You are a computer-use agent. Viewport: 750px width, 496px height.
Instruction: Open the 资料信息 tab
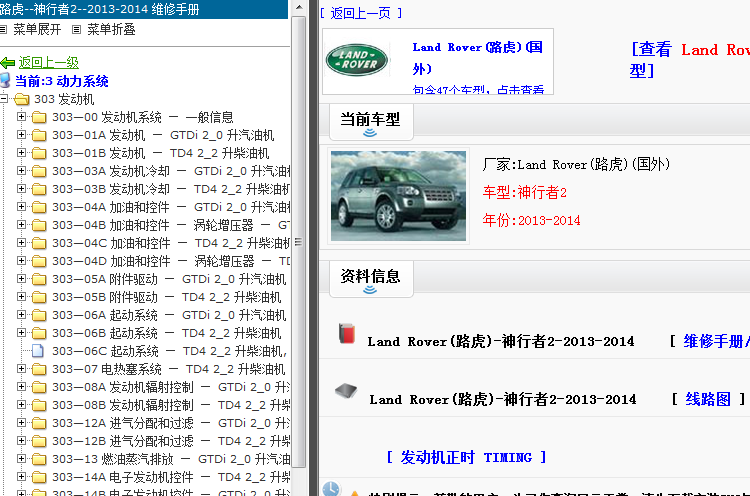coord(371,279)
